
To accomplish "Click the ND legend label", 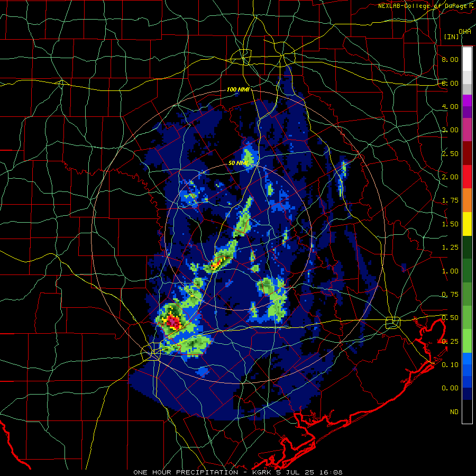I will (x=454, y=412).
